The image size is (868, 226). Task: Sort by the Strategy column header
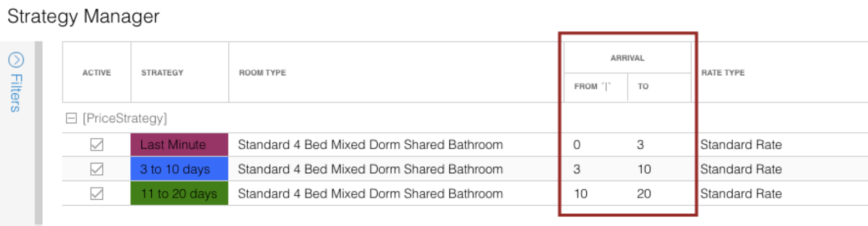click(x=162, y=72)
